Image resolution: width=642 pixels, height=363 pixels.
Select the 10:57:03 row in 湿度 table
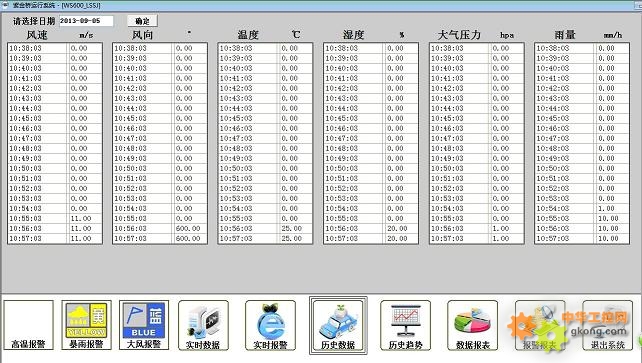pos(371,239)
